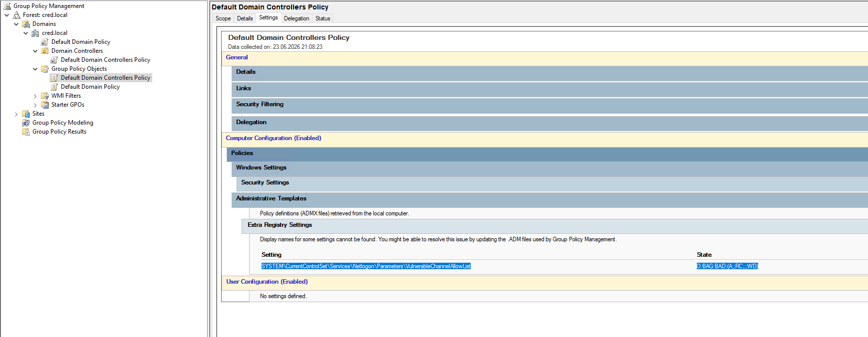Switch to the Scope tab
Image resolution: width=868 pixels, height=337 pixels.
click(x=223, y=18)
